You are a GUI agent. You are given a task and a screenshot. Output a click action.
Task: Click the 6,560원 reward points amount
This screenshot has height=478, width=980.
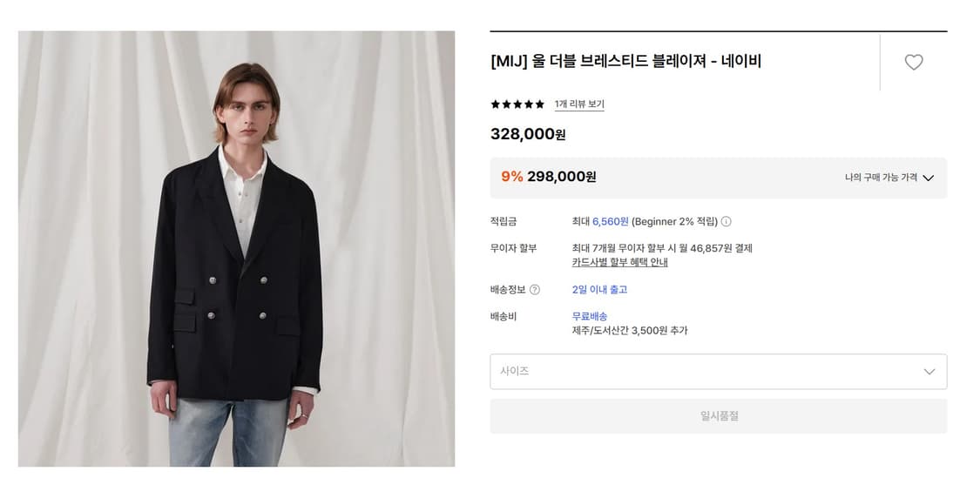coord(610,221)
